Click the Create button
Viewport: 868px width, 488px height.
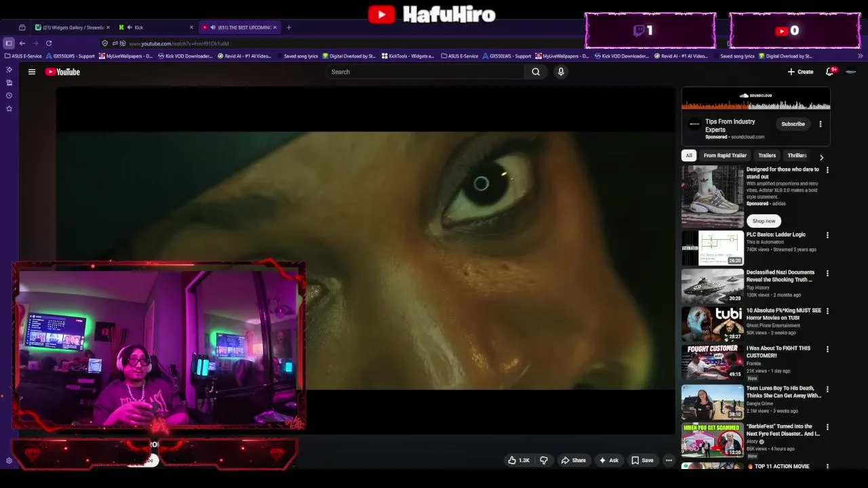pos(800,72)
